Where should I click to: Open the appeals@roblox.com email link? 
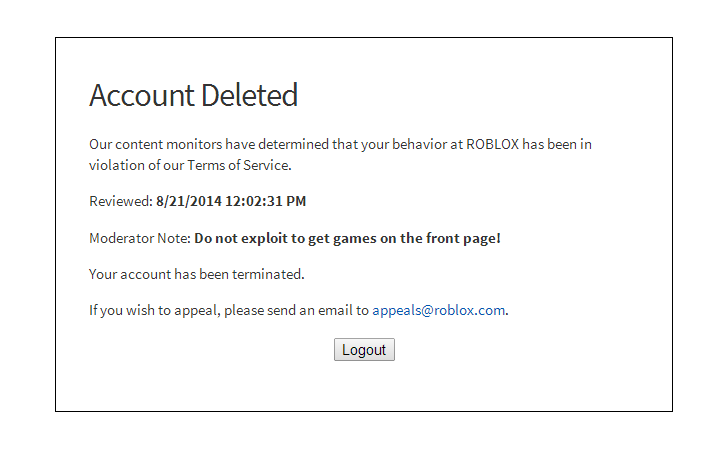pyautogui.click(x=438, y=310)
